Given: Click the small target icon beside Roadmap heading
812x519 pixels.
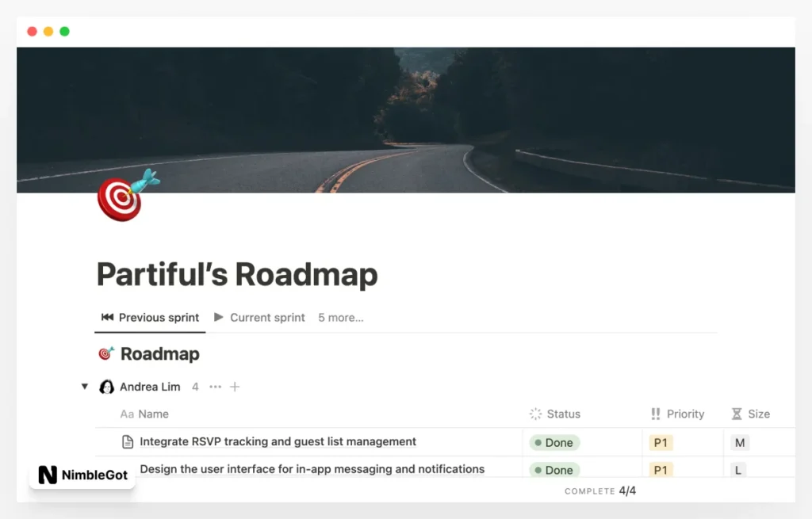Looking at the screenshot, I should [105, 353].
